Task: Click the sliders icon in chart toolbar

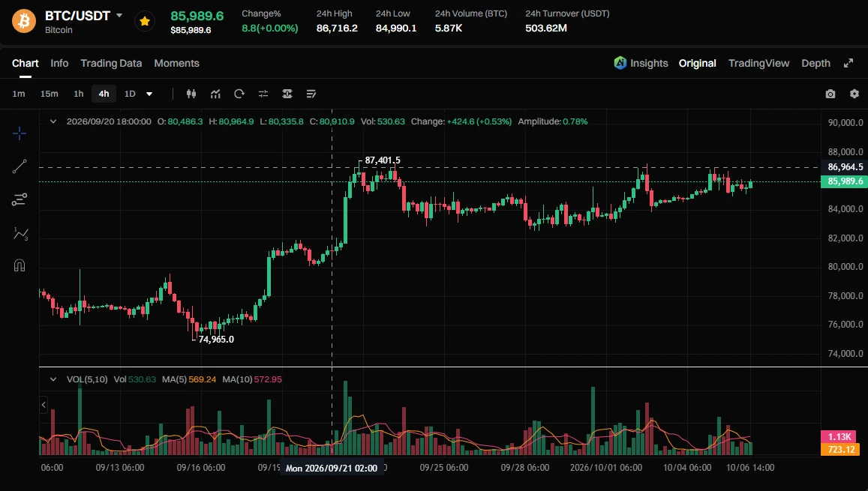Action: click(x=263, y=94)
